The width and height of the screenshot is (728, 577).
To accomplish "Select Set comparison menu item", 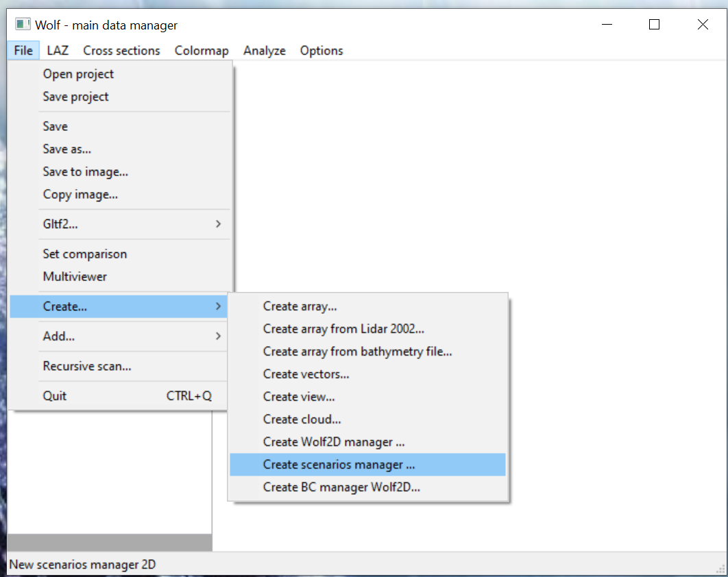I will 84,254.
